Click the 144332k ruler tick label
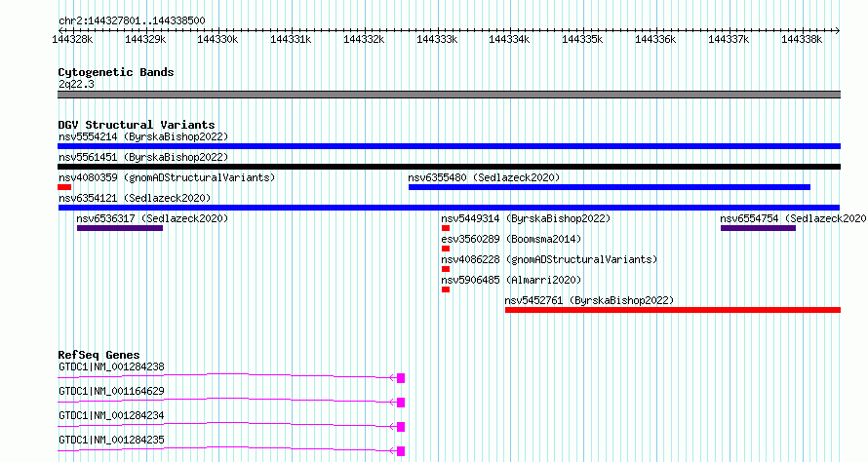 click(x=364, y=39)
